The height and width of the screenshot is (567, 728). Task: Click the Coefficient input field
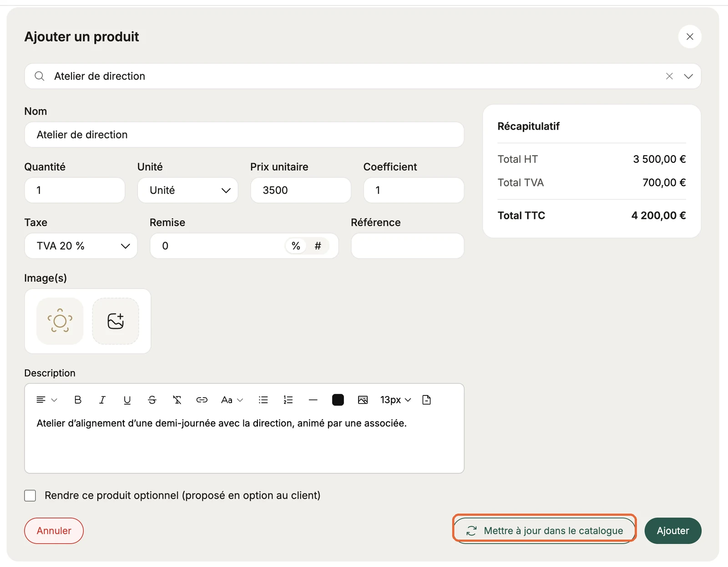[414, 190]
